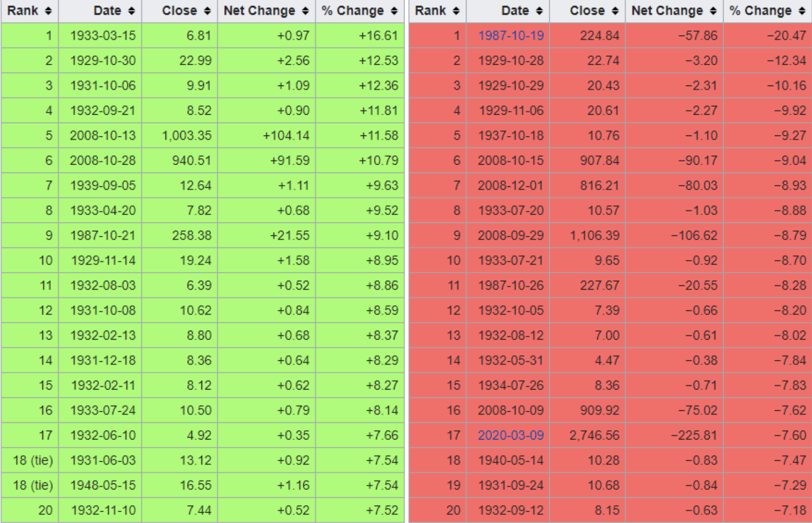
Task: Sort losses table by Rank arrows
Action: pos(456,11)
